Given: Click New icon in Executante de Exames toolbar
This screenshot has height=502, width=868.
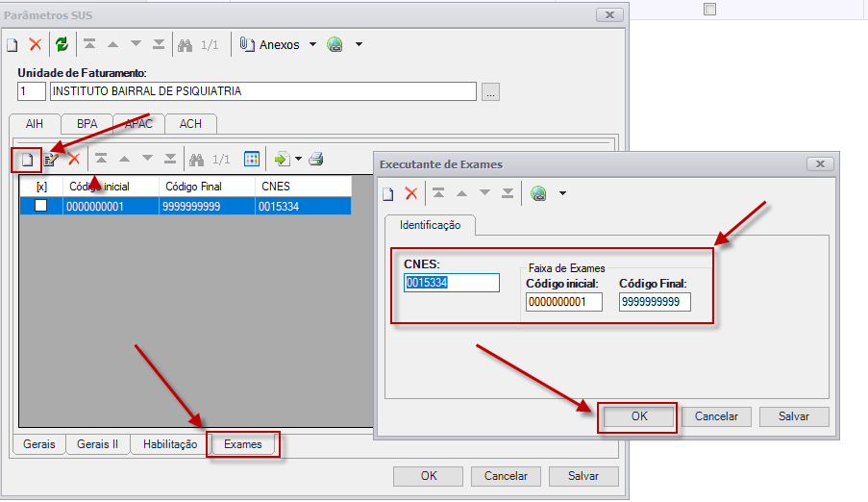Looking at the screenshot, I should (x=388, y=194).
